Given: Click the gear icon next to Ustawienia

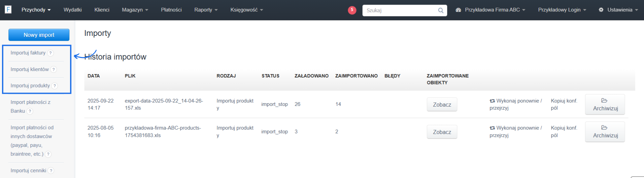Looking at the screenshot, I should tap(601, 10).
